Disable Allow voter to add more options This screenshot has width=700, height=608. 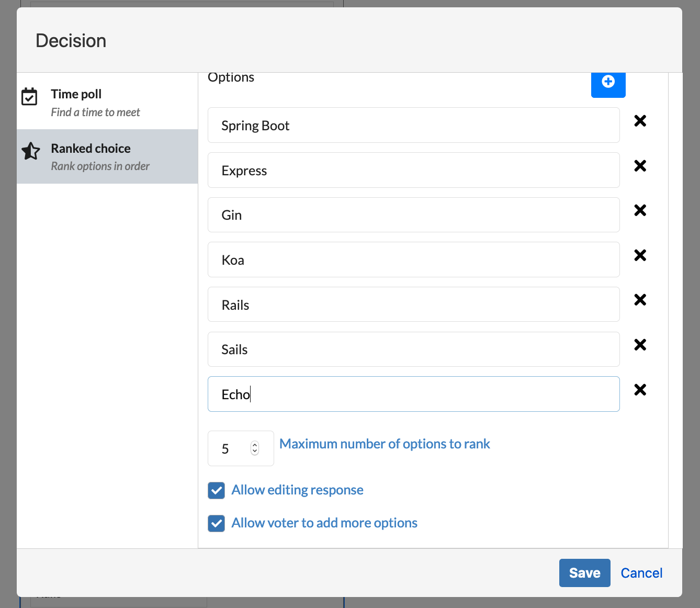coord(216,523)
